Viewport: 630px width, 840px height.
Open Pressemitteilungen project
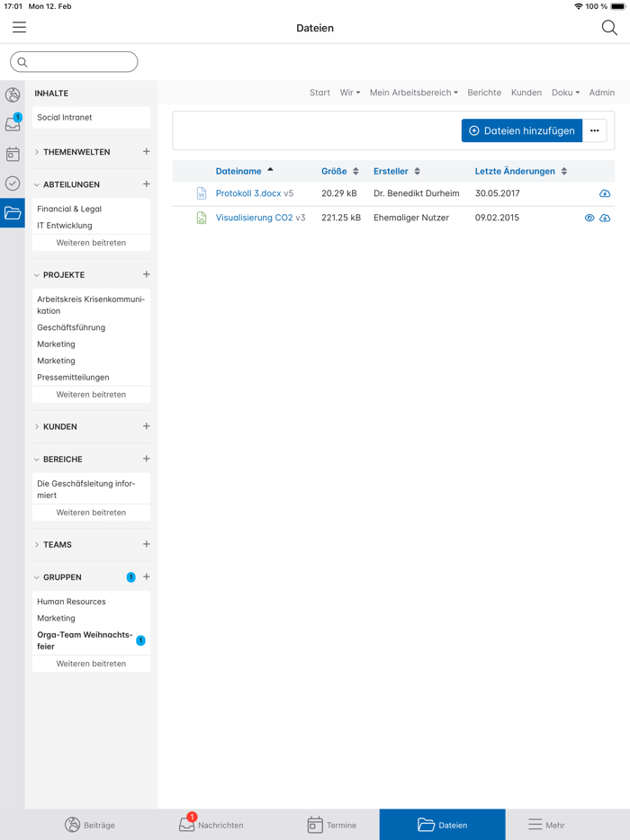73,377
